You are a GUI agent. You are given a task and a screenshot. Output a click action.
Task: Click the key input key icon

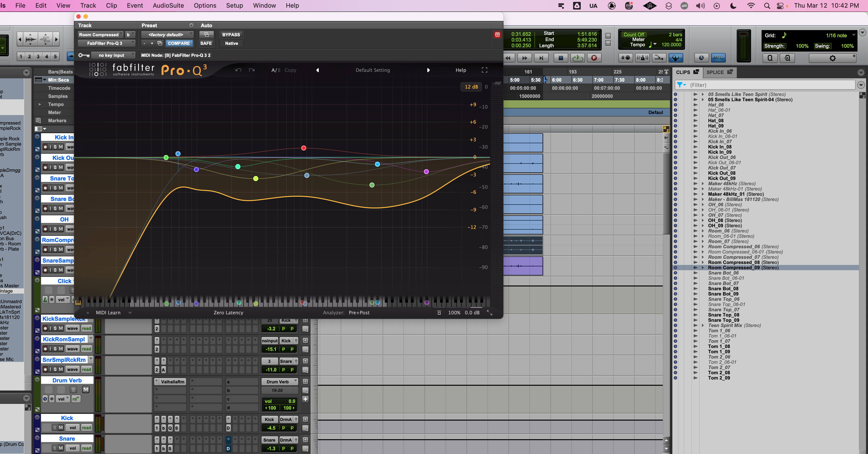point(84,55)
